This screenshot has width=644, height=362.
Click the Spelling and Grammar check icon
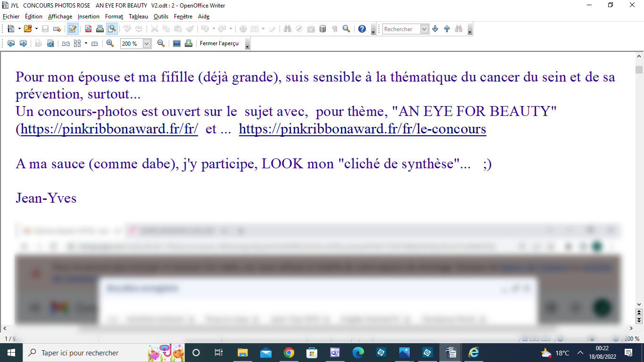click(127, 29)
